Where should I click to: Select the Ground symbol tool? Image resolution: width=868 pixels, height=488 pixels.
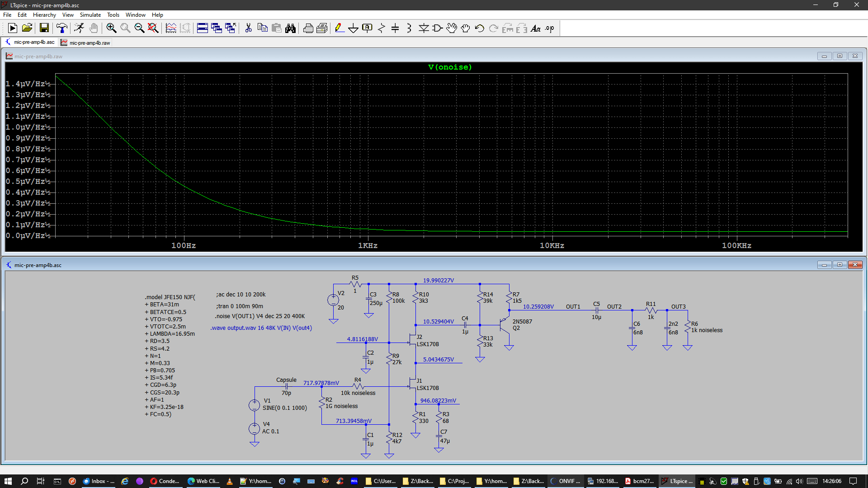click(x=353, y=28)
